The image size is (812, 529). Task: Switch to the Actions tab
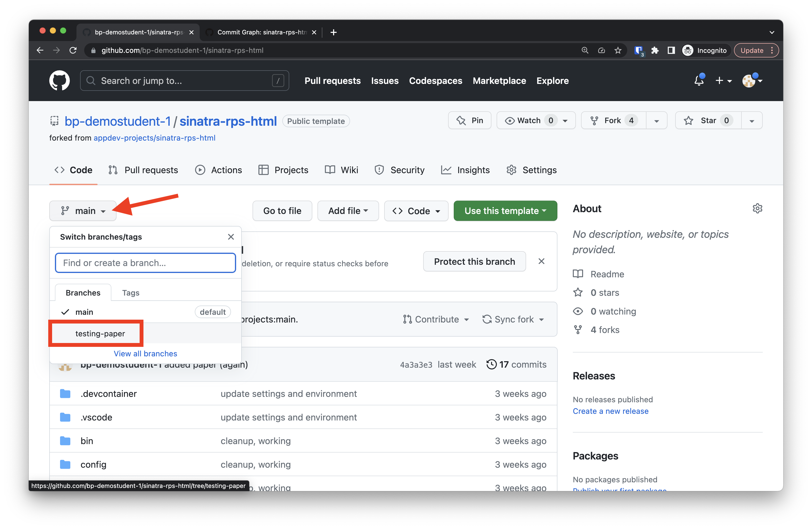[x=218, y=170]
